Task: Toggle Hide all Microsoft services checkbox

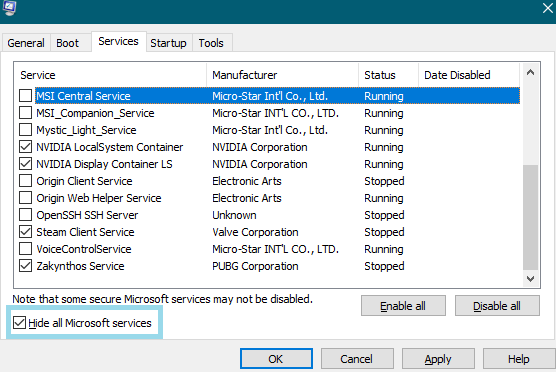Action: [20, 323]
